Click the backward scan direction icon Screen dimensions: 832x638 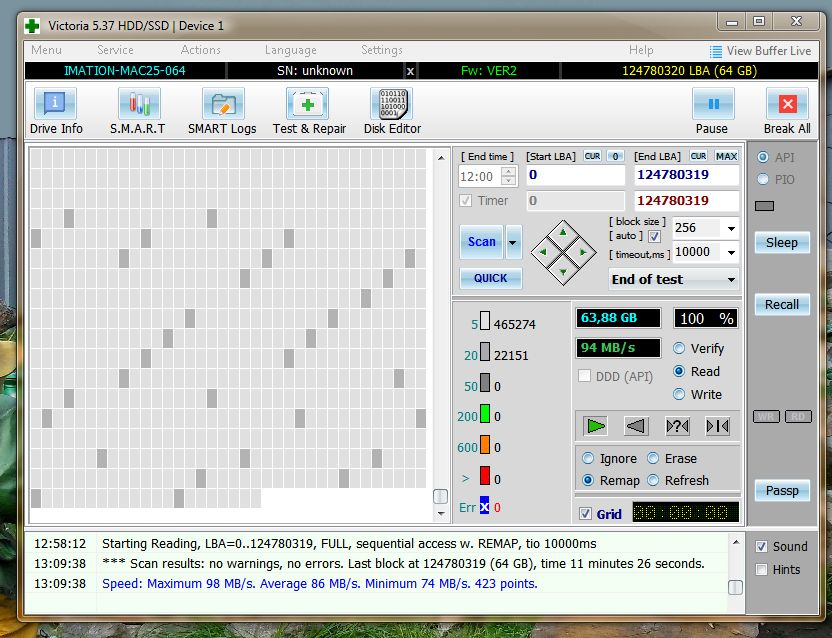click(x=636, y=426)
